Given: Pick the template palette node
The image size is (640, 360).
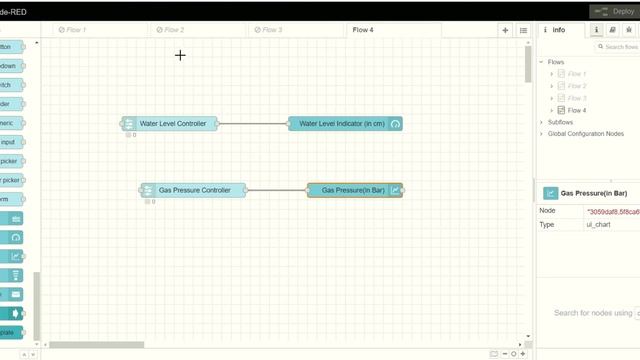Looking at the screenshot, I should point(11,332).
